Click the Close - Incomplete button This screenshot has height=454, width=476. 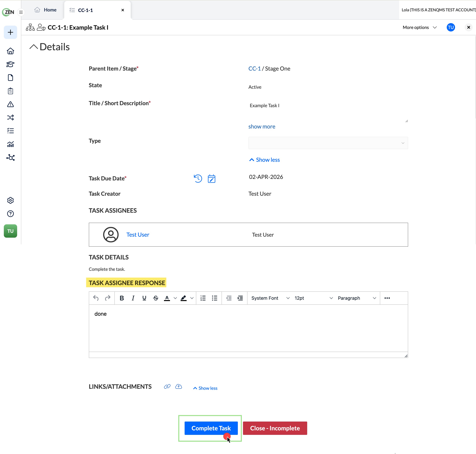pos(275,428)
